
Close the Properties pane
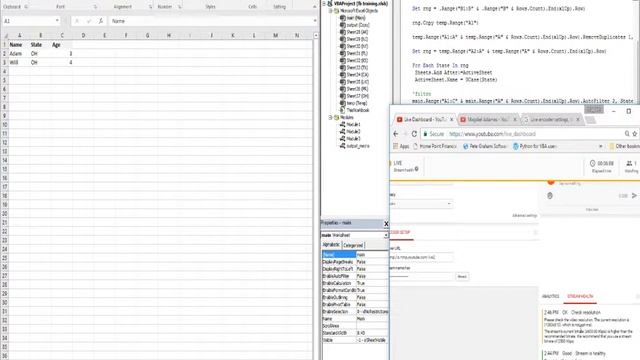(x=386, y=224)
